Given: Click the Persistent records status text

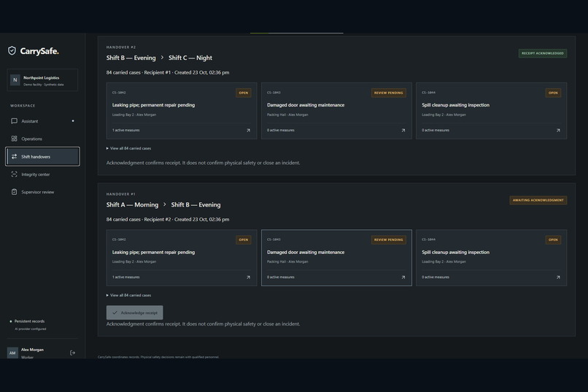Looking at the screenshot, I should [29, 321].
